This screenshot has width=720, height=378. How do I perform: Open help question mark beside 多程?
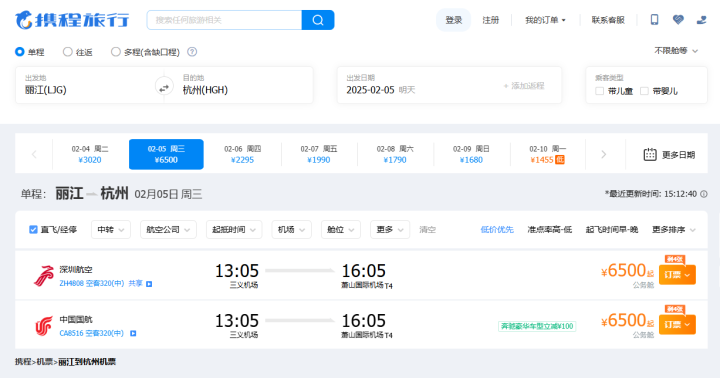[192, 52]
